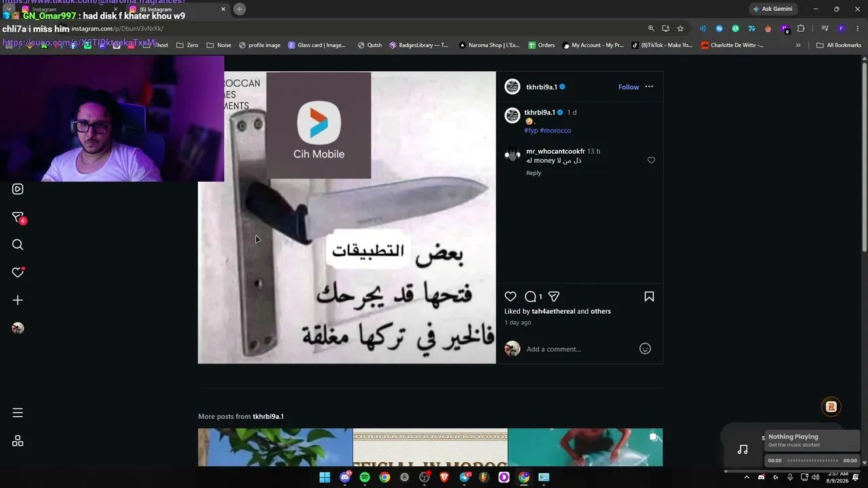The height and width of the screenshot is (488, 868).
Task: Click the Nothing Playing seek bar
Action: 812,461
